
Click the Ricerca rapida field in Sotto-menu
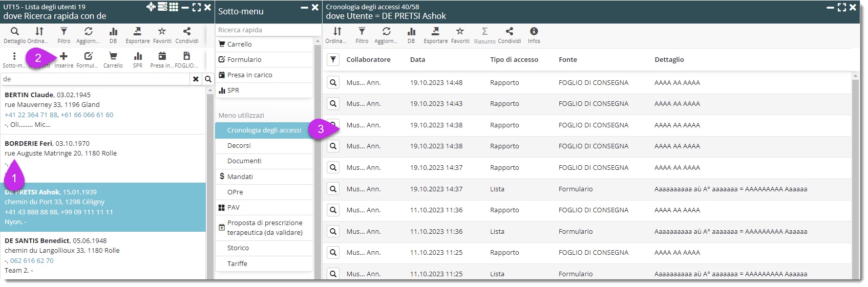tap(264, 30)
